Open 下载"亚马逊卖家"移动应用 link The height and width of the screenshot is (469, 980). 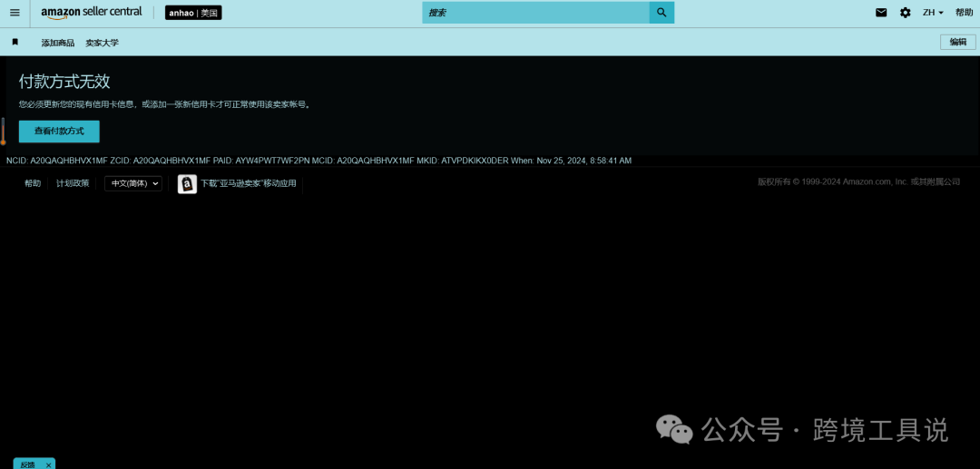tap(248, 184)
